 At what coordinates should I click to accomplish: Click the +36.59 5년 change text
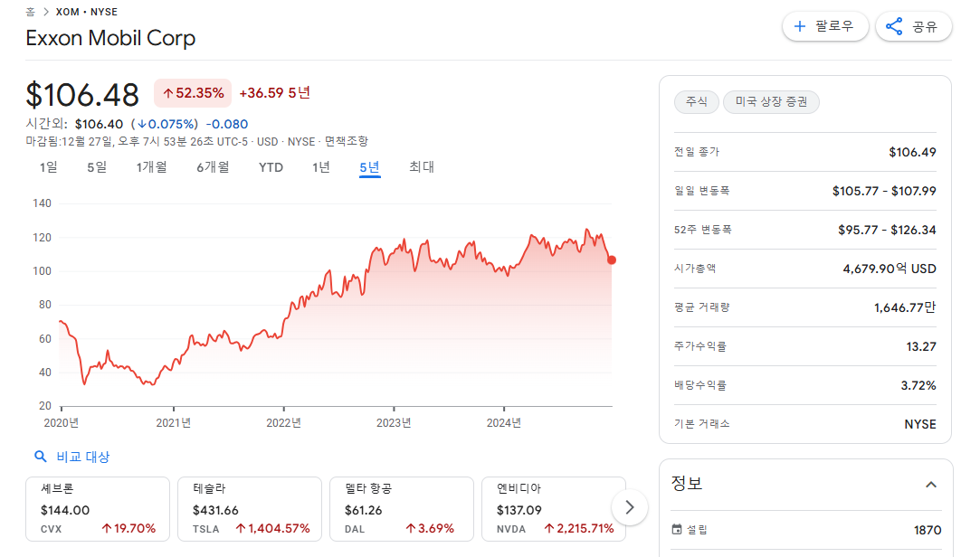pyautogui.click(x=275, y=93)
